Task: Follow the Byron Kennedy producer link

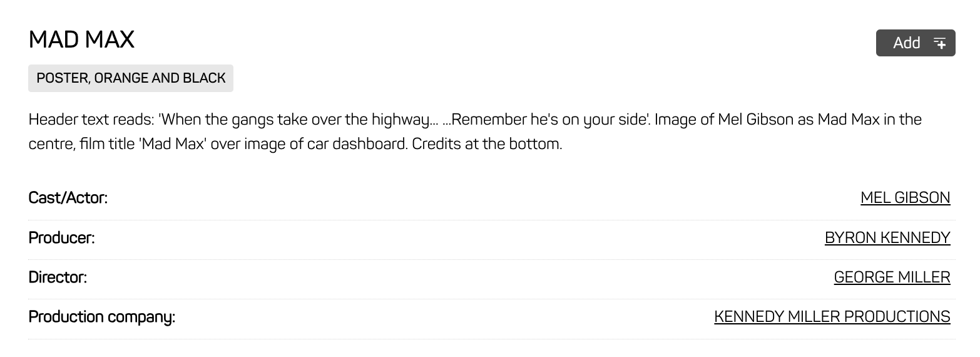Action: 887,238
